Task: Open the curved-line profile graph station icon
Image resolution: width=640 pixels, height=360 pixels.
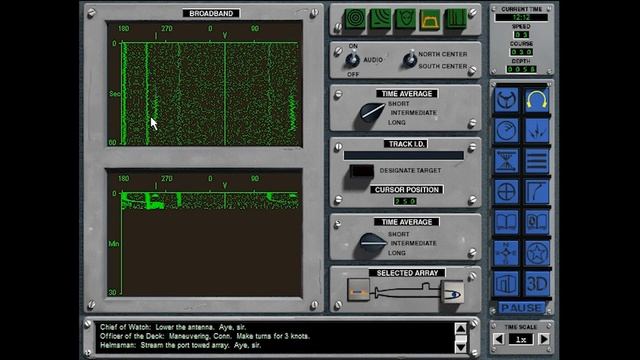Action: pyautogui.click(x=537, y=191)
